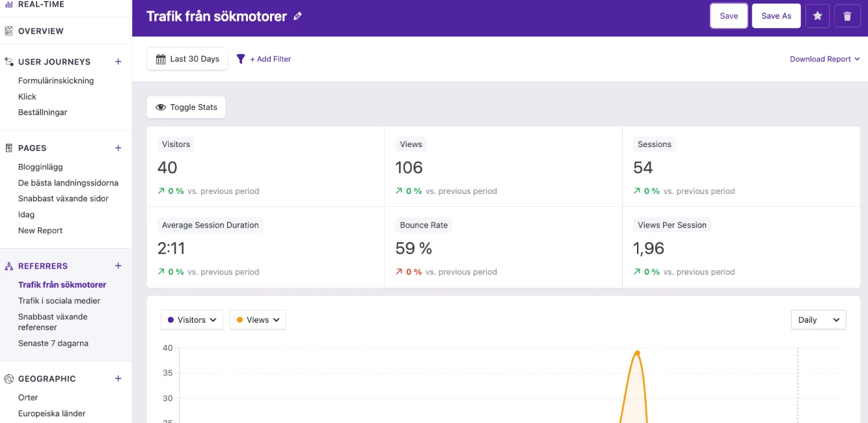The image size is (868, 423).
Task: Open the Trafik i sociala medier report
Action: [59, 301]
